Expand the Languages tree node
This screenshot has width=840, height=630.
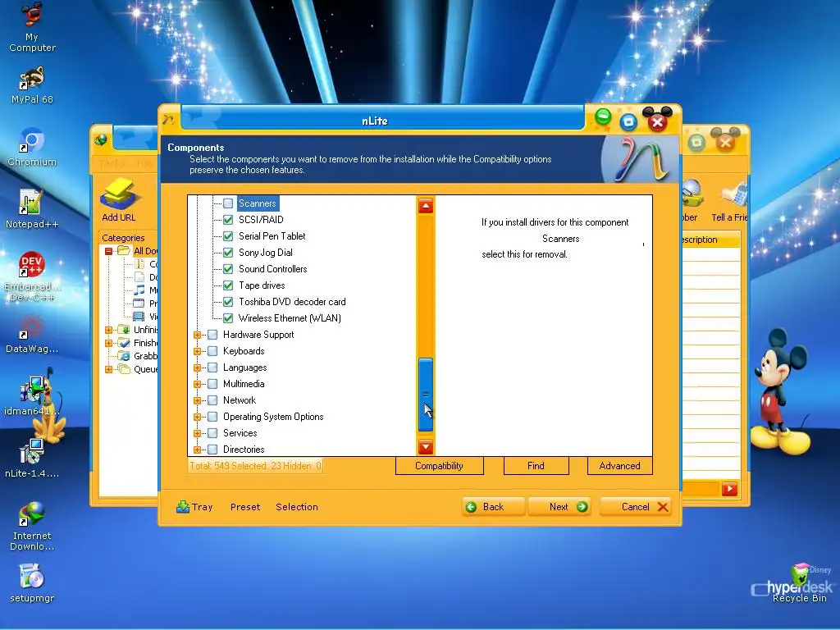[x=197, y=368]
